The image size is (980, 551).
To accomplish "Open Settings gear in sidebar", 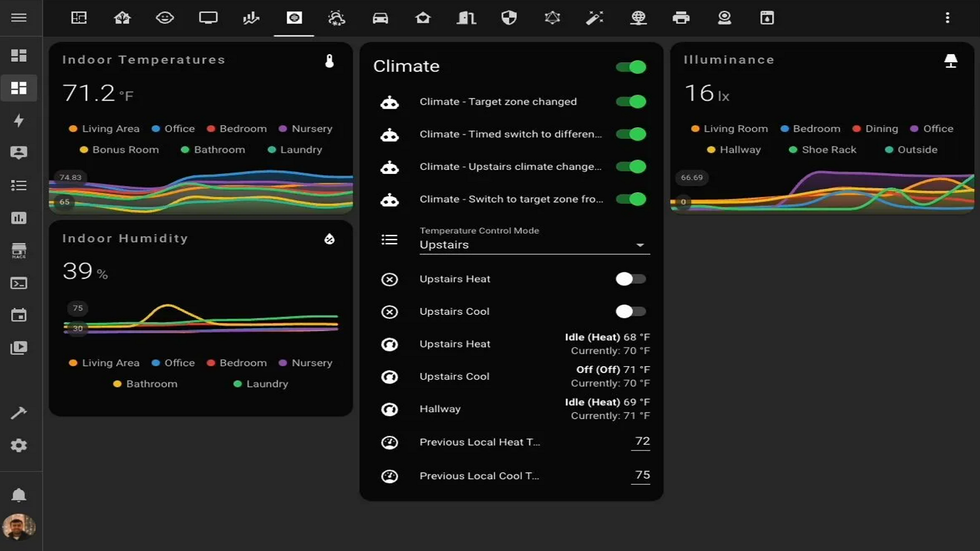I will [19, 445].
